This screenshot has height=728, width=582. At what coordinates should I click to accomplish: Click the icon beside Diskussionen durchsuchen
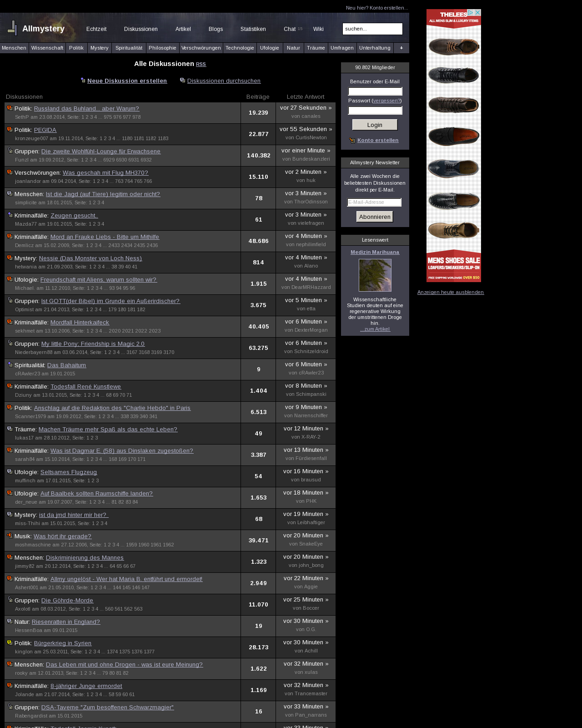pos(182,80)
